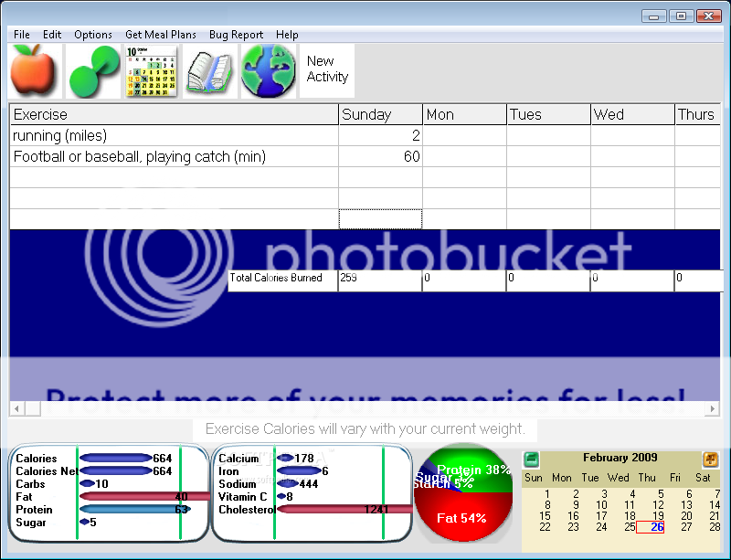Click the globe toolbar icon

[x=268, y=71]
